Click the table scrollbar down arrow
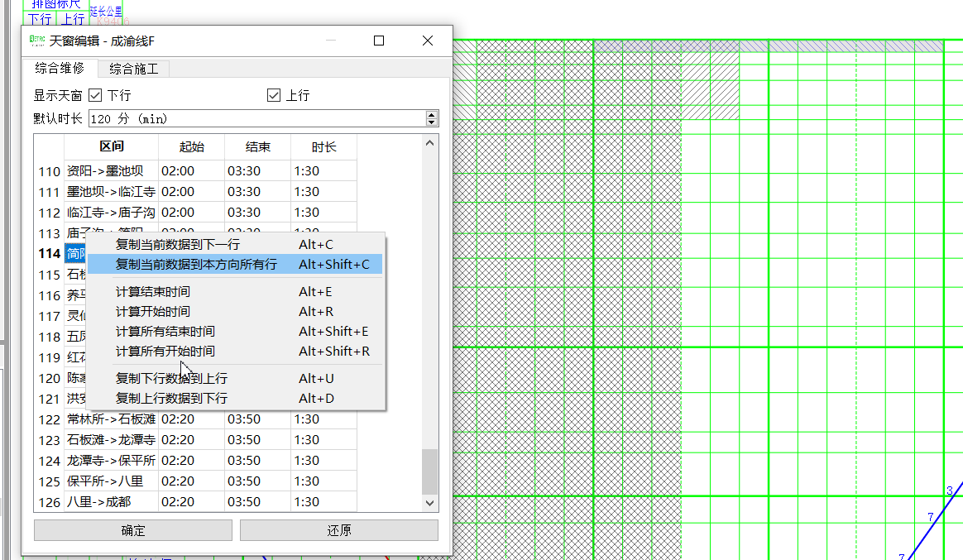Image resolution: width=963 pixels, height=560 pixels. click(x=430, y=503)
